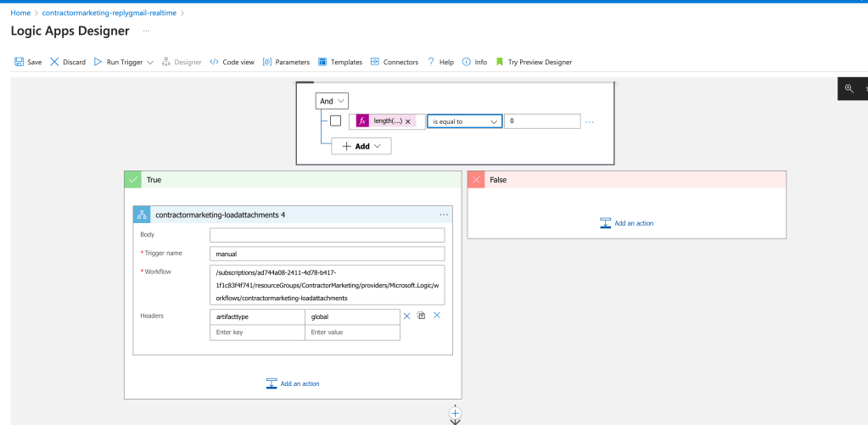
Task: Tick the condition row checkbox
Action: [x=335, y=120]
